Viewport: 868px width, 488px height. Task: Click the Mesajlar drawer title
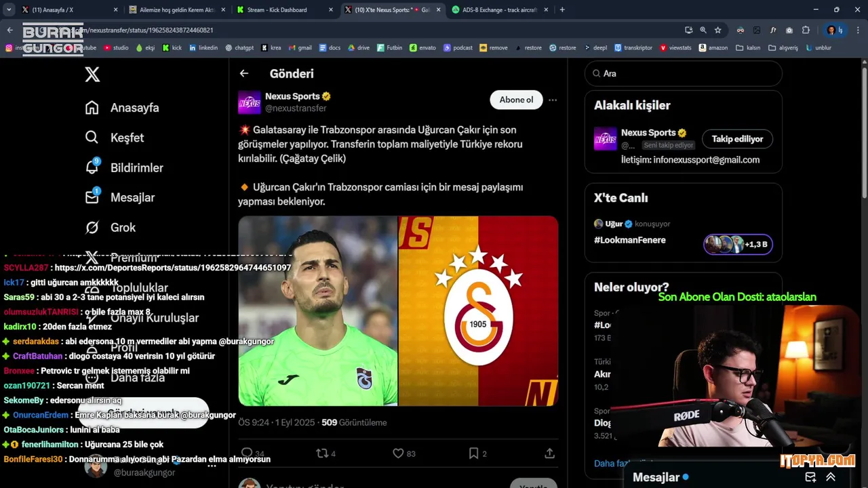[x=656, y=477]
